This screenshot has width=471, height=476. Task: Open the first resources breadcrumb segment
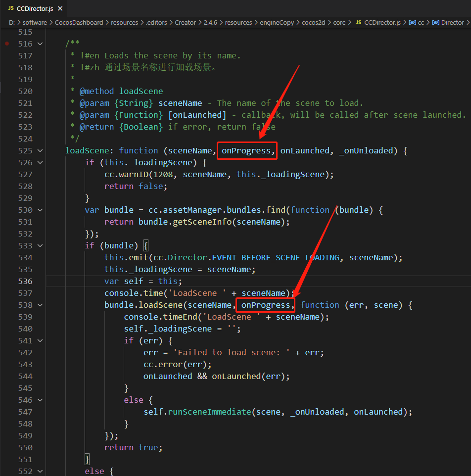[124, 22]
